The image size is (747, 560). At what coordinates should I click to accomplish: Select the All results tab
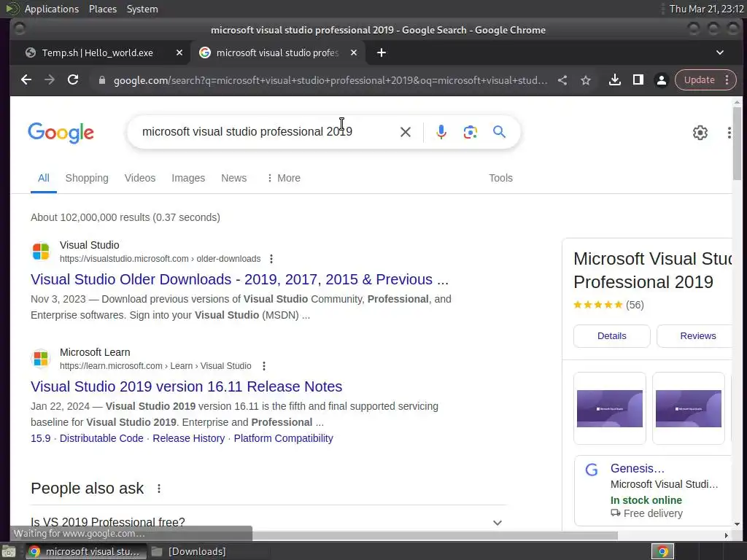click(x=43, y=178)
